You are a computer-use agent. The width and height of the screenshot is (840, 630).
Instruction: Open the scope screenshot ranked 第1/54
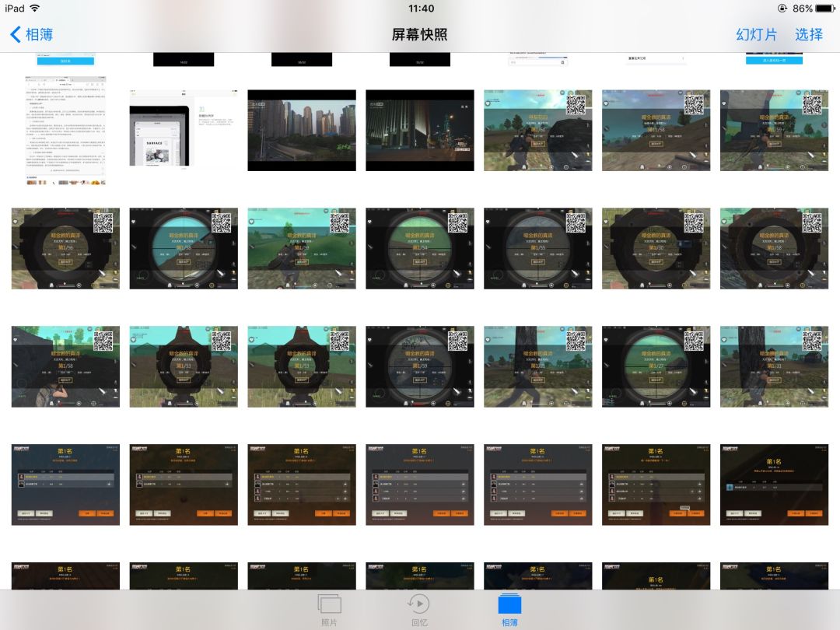pyautogui.click(x=420, y=249)
